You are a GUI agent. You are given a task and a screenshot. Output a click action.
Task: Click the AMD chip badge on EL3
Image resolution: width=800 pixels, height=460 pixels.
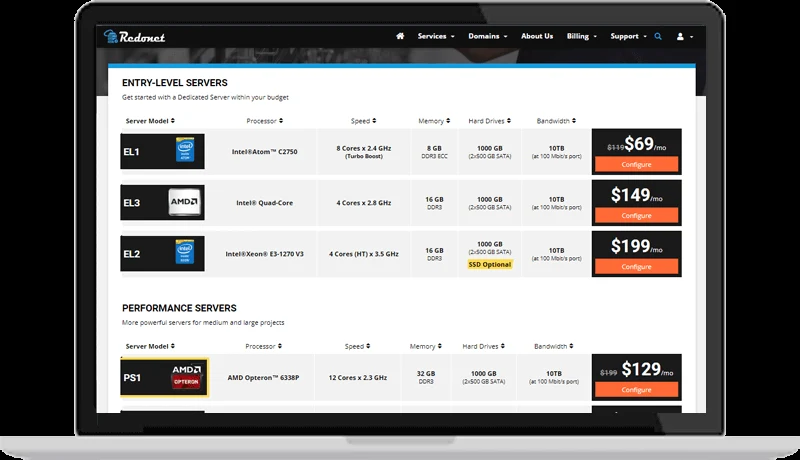(x=184, y=202)
